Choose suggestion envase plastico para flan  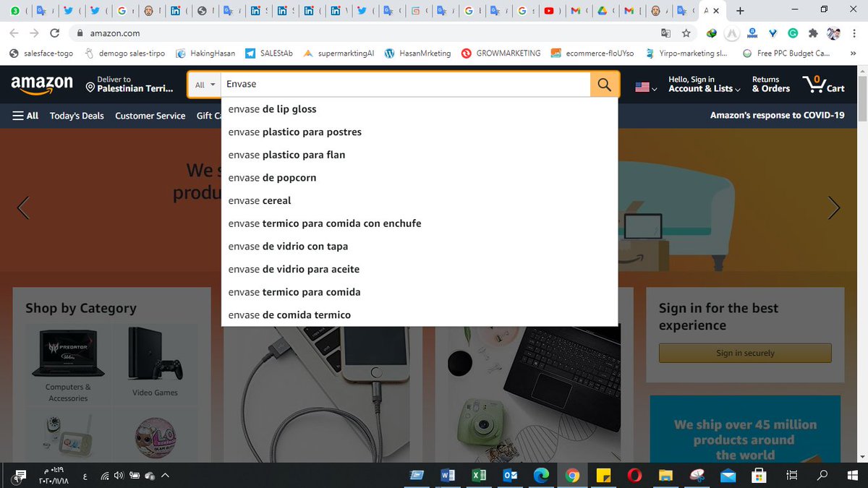tap(420, 155)
